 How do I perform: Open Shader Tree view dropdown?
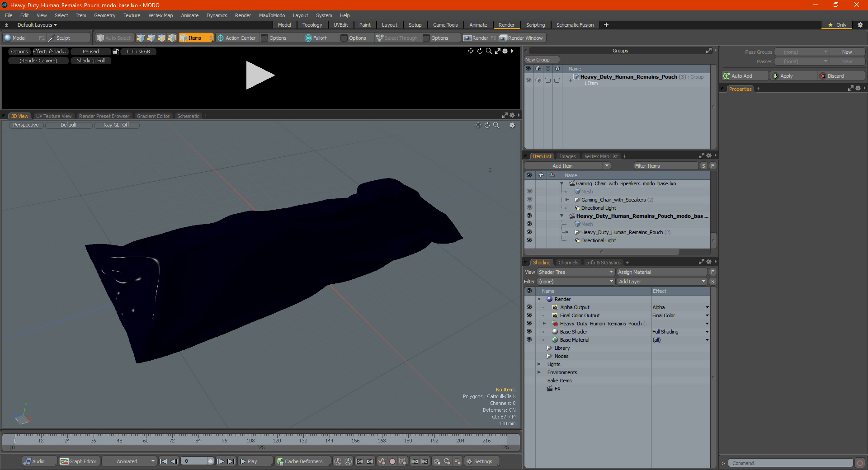point(576,272)
